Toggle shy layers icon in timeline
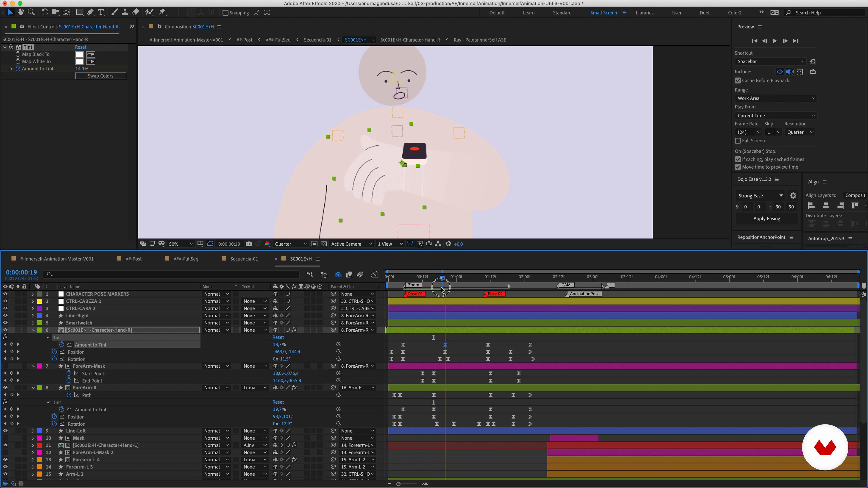 click(x=338, y=274)
